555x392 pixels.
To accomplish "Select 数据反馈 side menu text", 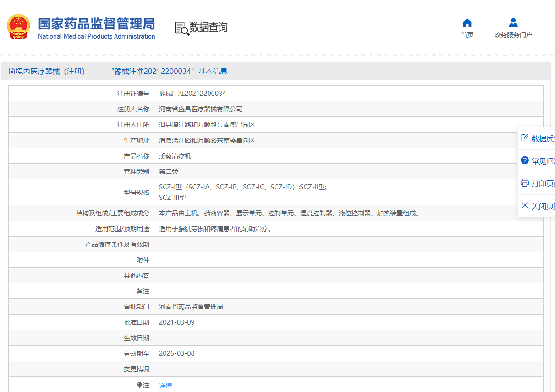I will click(x=543, y=138).
